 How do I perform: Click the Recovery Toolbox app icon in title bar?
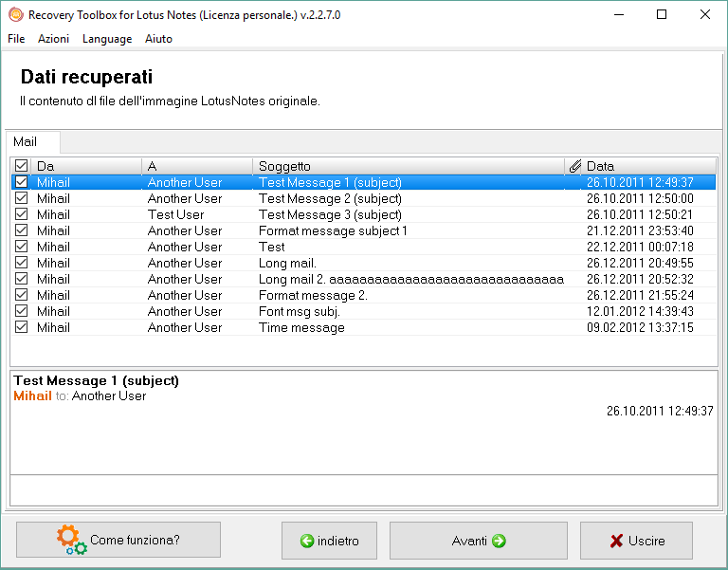[16, 15]
